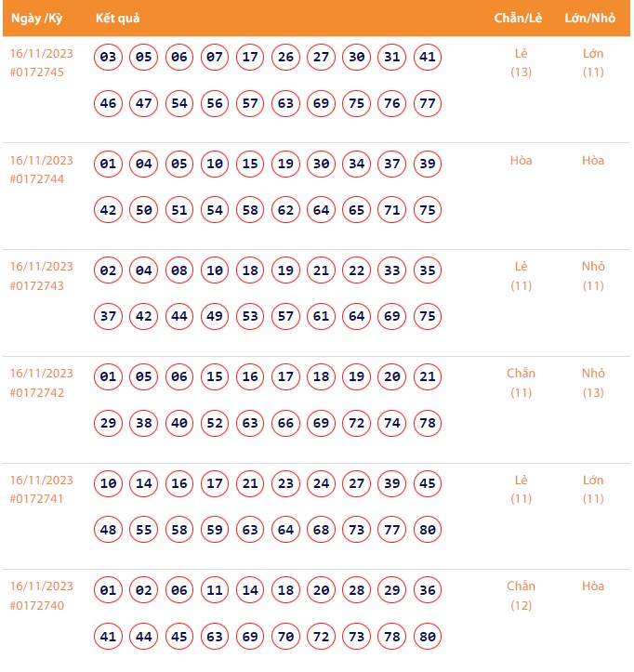
Task: Open draw ID #0172744
Action: pyautogui.click(x=37, y=179)
